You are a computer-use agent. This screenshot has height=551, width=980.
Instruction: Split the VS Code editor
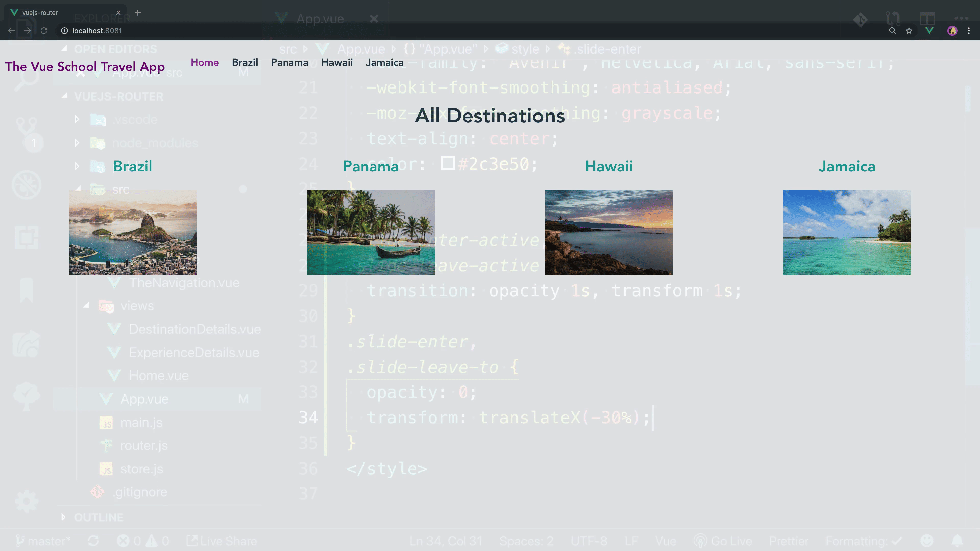(x=927, y=19)
